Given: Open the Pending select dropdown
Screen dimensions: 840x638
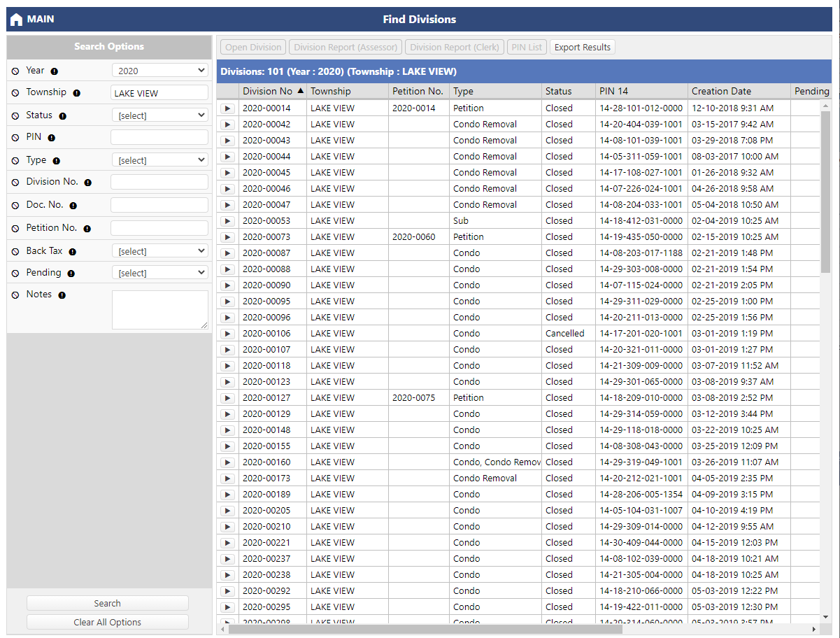Looking at the screenshot, I should click(x=159, y=273).
